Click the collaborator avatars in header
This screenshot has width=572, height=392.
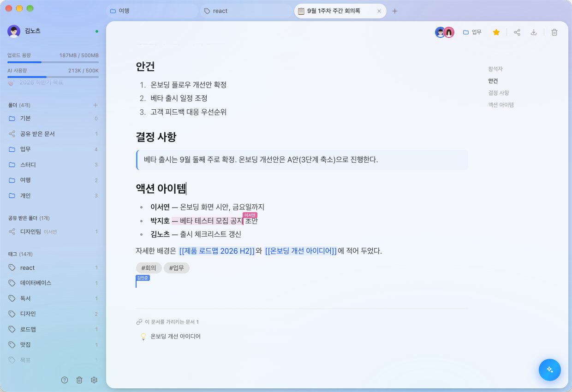(x=445, y=32)
